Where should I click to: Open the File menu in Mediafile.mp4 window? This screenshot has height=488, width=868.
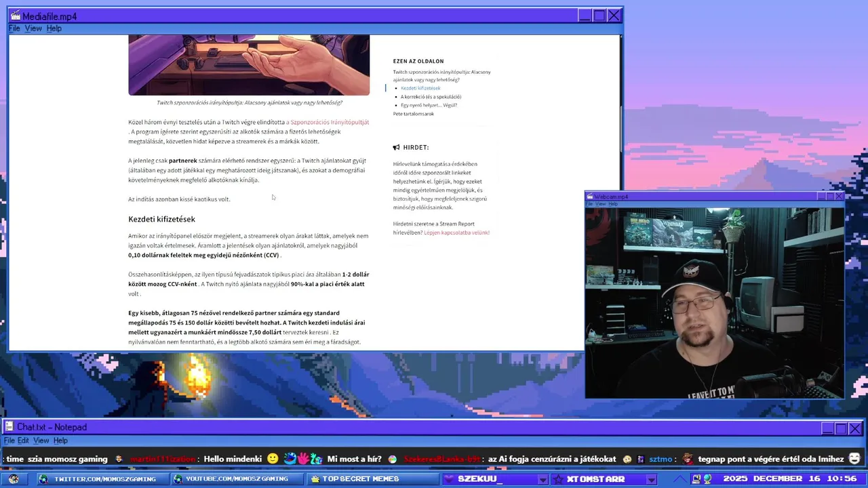click(14, 28)
